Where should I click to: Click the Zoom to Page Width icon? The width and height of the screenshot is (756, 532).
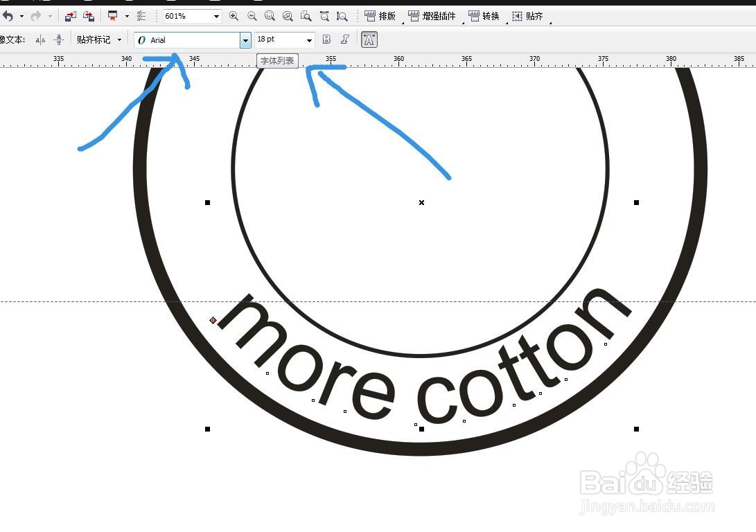(324, 17)
